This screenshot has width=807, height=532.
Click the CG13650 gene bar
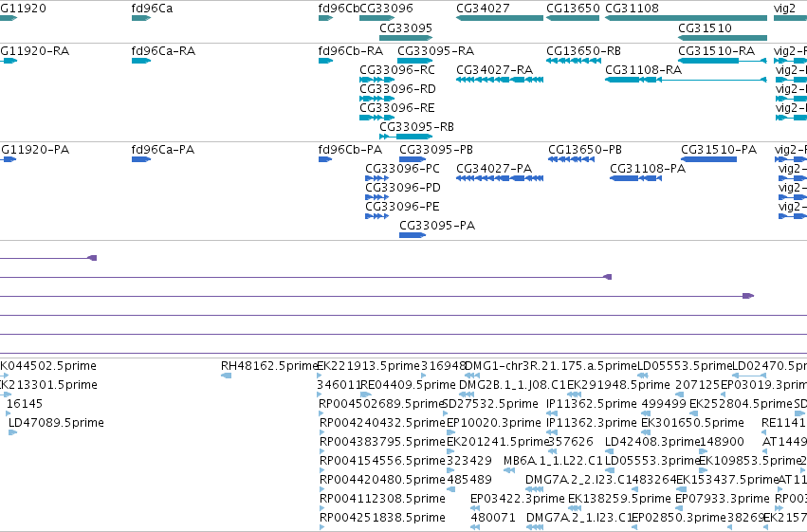tap(573, 18)
